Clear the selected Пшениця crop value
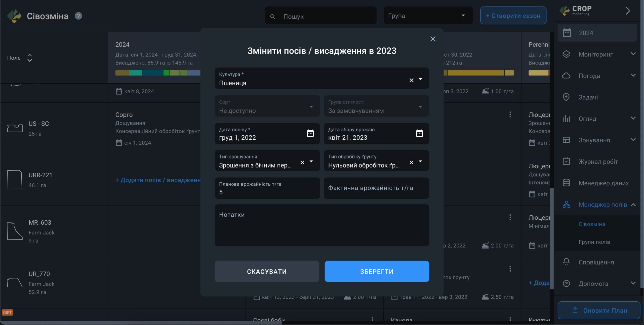 411,80
